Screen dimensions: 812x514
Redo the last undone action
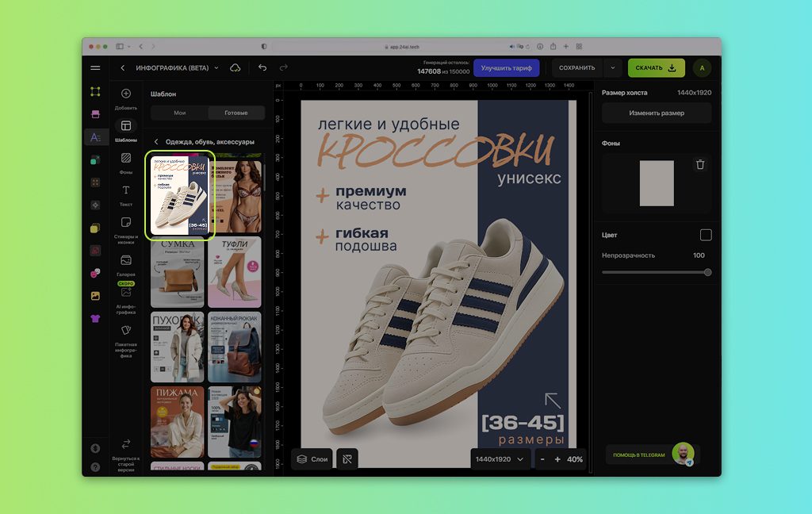(x=283, y=68)
